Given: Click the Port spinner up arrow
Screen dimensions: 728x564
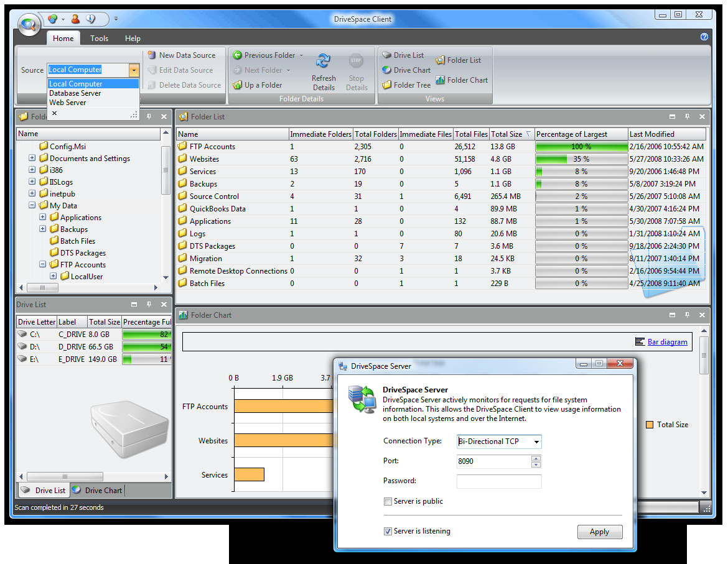Looking at the screenshot, I should point(536,458).
